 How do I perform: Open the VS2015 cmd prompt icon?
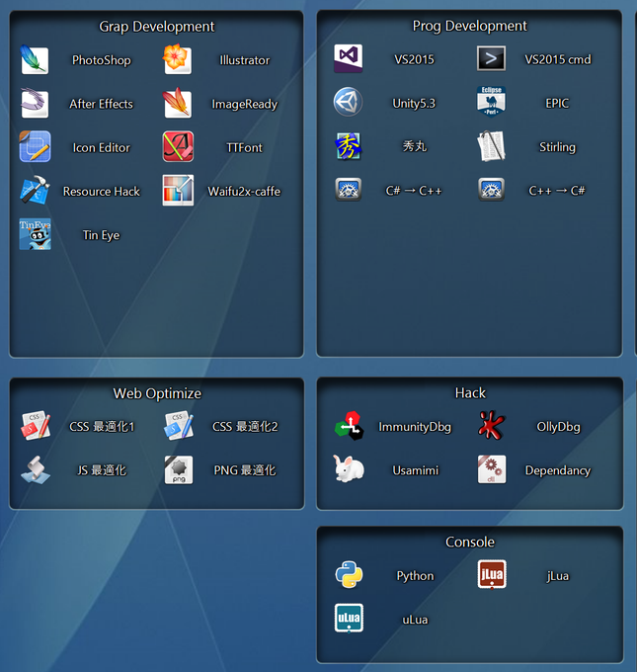click(491, 58)
